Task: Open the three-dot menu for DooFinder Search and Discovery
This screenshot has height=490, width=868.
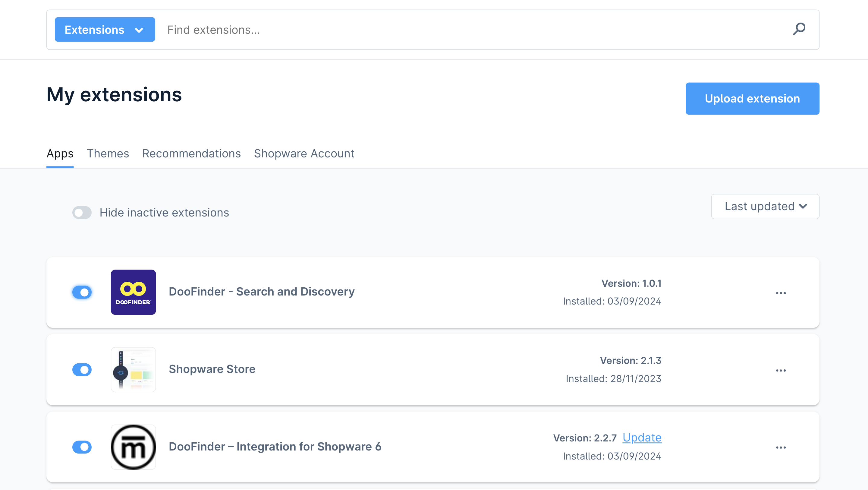Action: pos(781,293)
